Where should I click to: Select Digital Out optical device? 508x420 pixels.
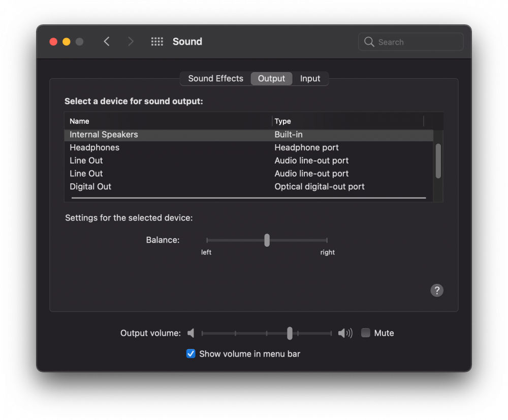[x=249, y=186]
